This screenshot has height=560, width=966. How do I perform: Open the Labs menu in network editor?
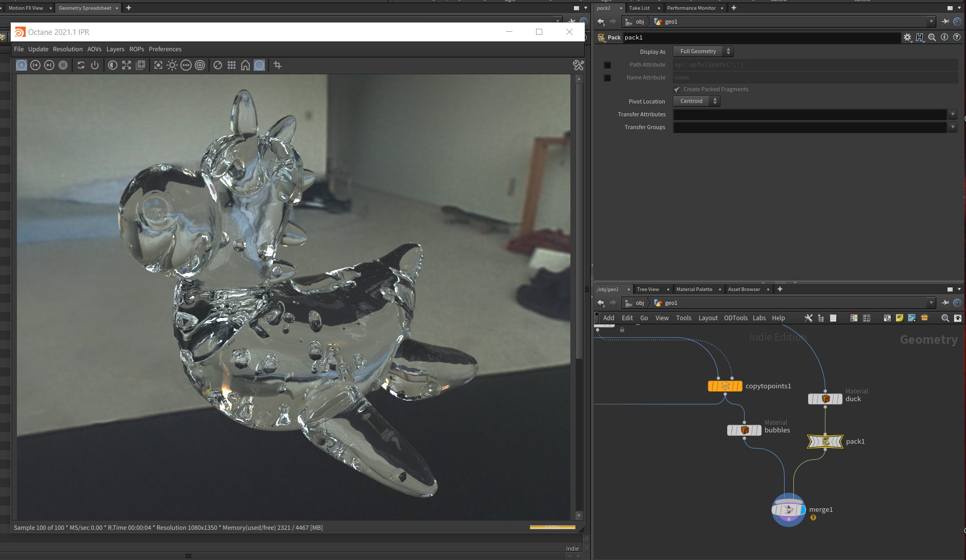click(759, 318)
